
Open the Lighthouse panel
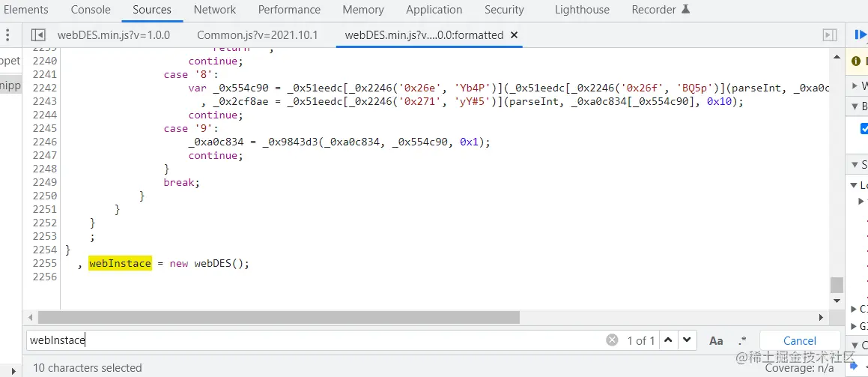click(582, 10)
